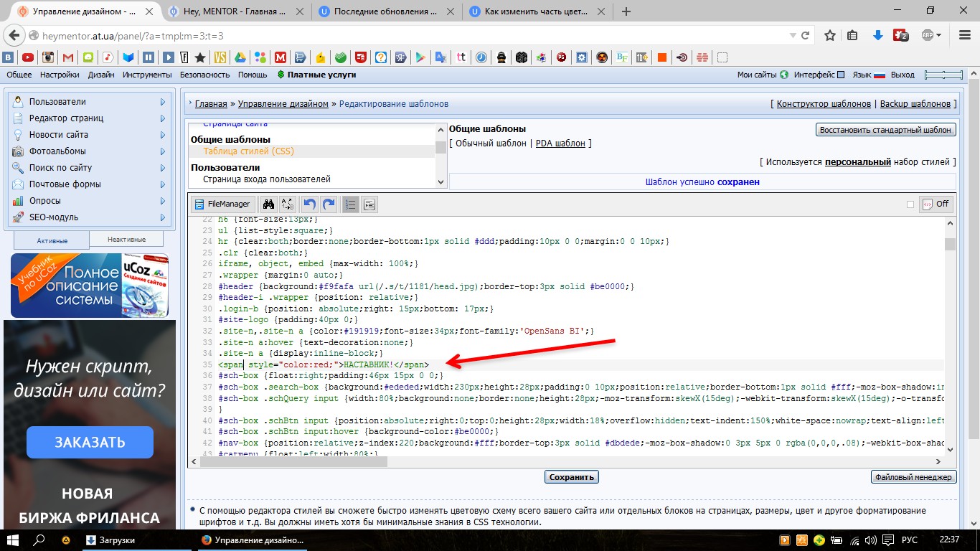Open Платные услуги menu item
Screen dimensions: 980x551
click(x=316, y=75)
